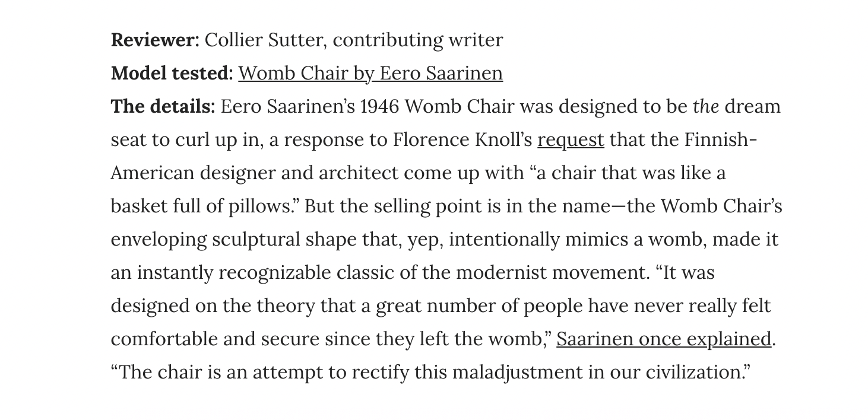
Task: Click the phrase "comfortable and secure"
Action: [215, 339]
